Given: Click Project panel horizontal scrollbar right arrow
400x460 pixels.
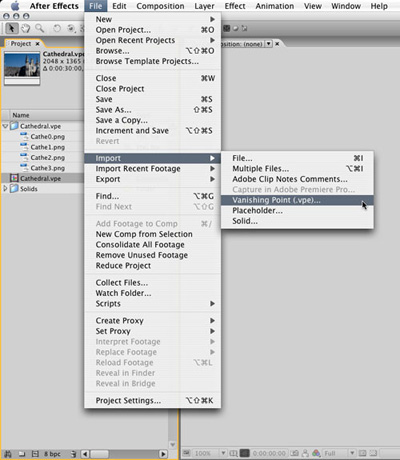Looking at the screenshot, I should pyautogui.click(x=163, y=454).
